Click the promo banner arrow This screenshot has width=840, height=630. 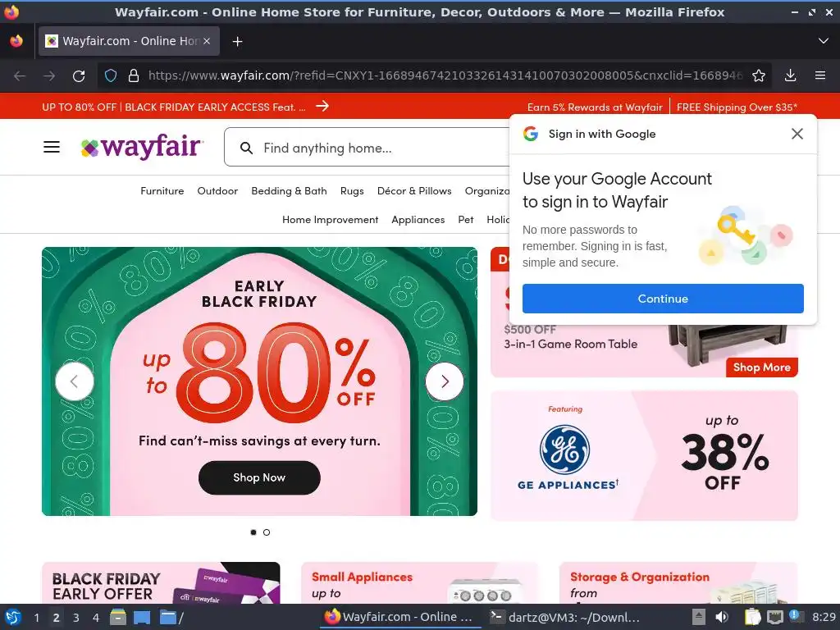pyautogui.click(x=322, y=106)
